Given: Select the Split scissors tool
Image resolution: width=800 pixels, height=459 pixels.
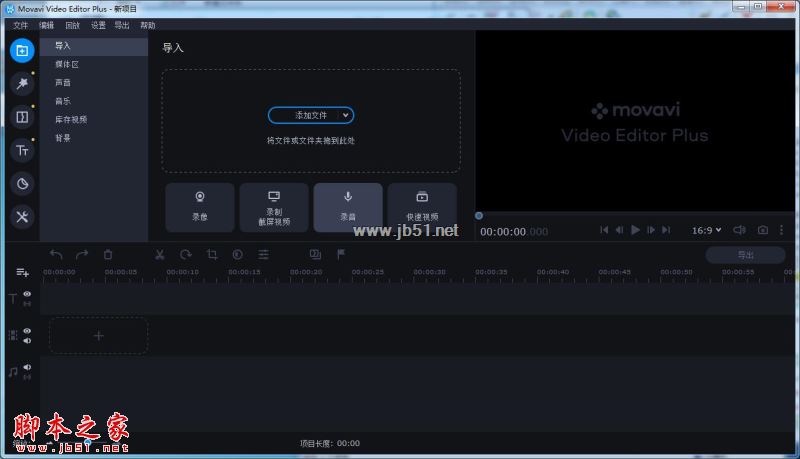Looking at the screenshot, I should tap(160, 254).
